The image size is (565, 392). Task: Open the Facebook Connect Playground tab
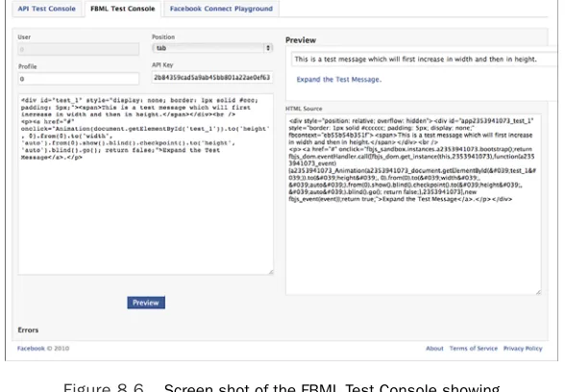tap(221, 9)
